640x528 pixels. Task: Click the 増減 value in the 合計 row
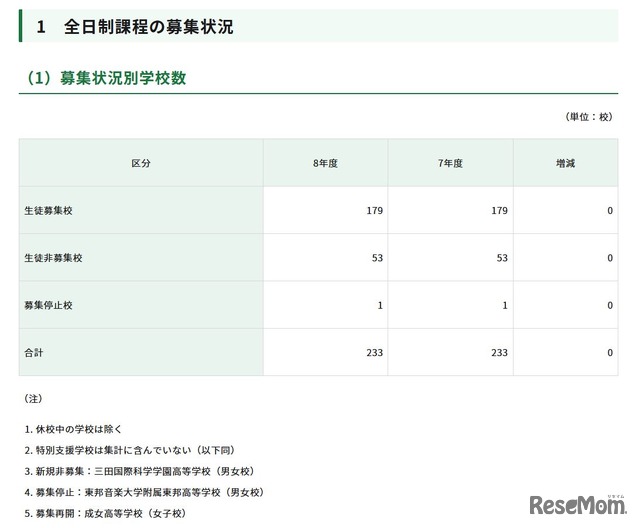coord(609,353)
